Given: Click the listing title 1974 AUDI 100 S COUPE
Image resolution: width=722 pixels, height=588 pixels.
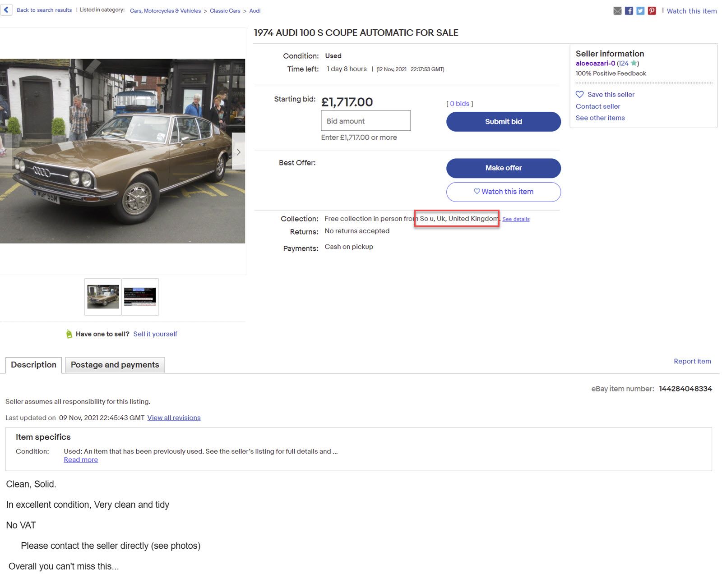Looking at the screenshot, I should [x=356, y=33].
